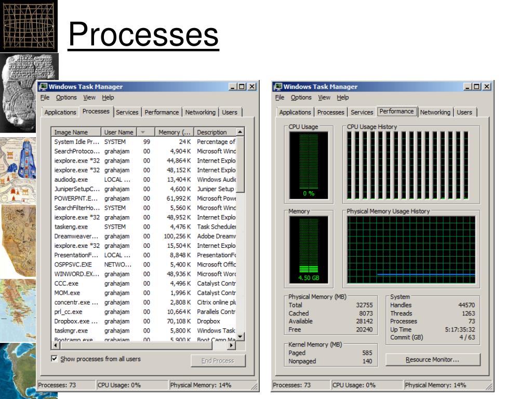This screenshot has width=532, height=399.
Task: Switch to Performance tab in left window
Action: 162,112
